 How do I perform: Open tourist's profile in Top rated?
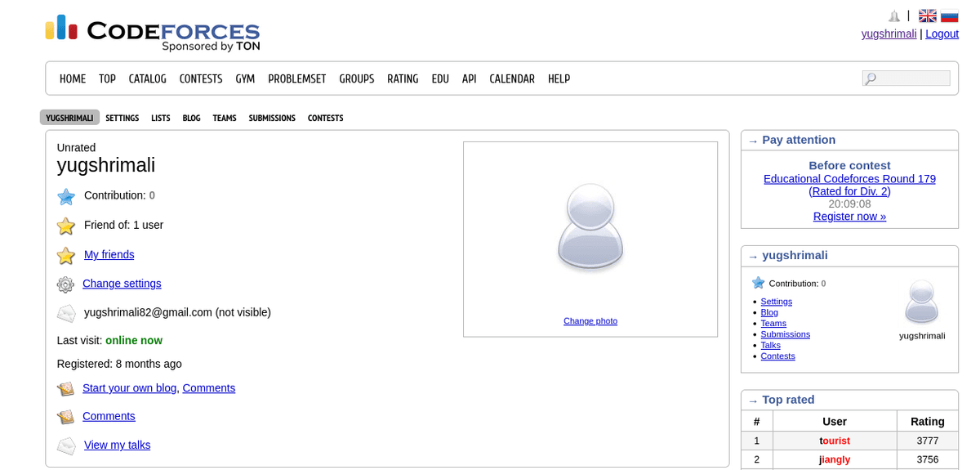835,441
